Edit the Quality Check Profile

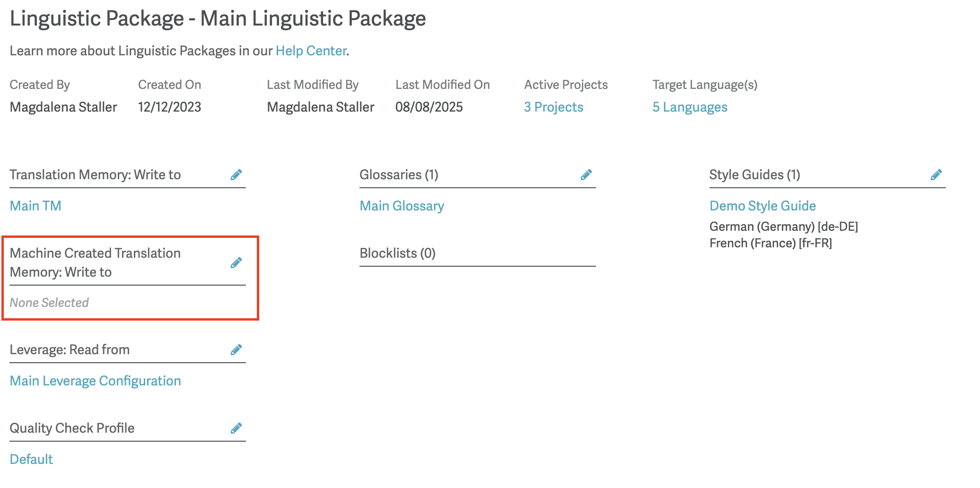pos(236,428)
